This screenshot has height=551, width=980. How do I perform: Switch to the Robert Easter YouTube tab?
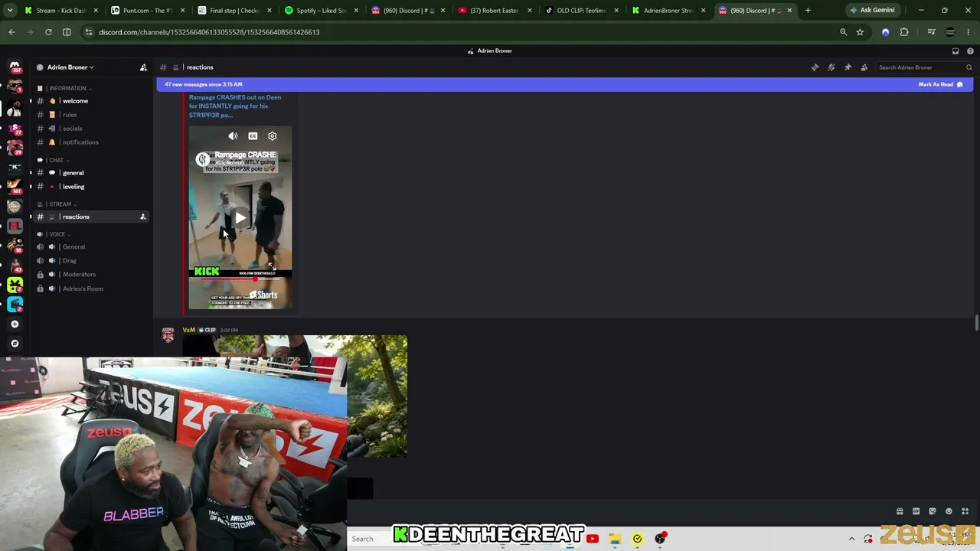point(494,11)
